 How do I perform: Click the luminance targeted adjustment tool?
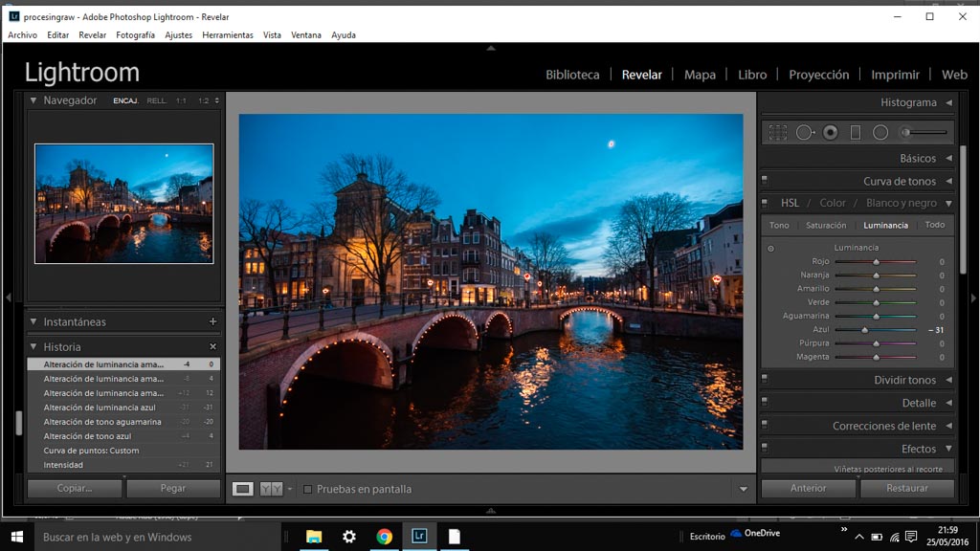[x=770, y=249]
